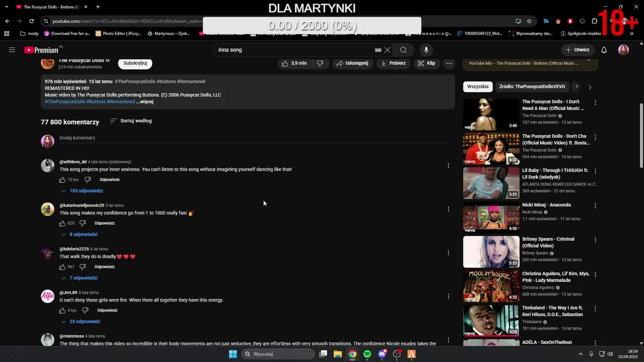Like the video with 3,9 mln likes
The height and width of the screenshot is (362, 644).
[x=294, y=63]
